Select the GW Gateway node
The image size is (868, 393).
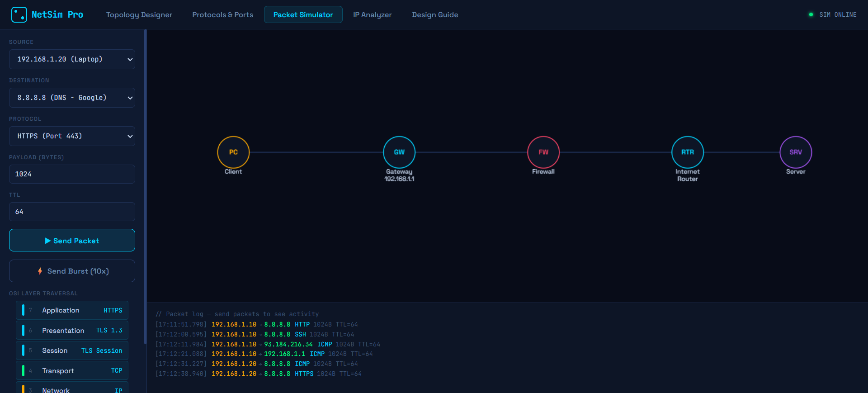(x=399, y=152)
